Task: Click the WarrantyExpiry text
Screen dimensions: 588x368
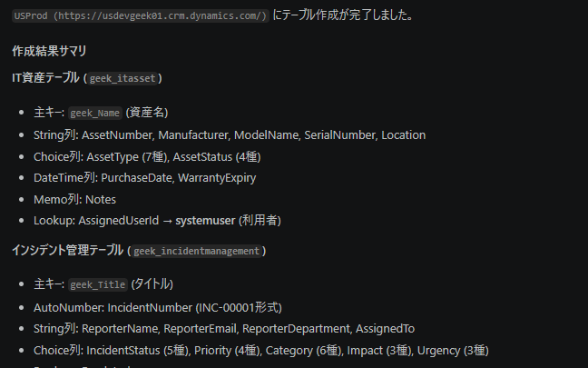Action: tap(216, 177)
